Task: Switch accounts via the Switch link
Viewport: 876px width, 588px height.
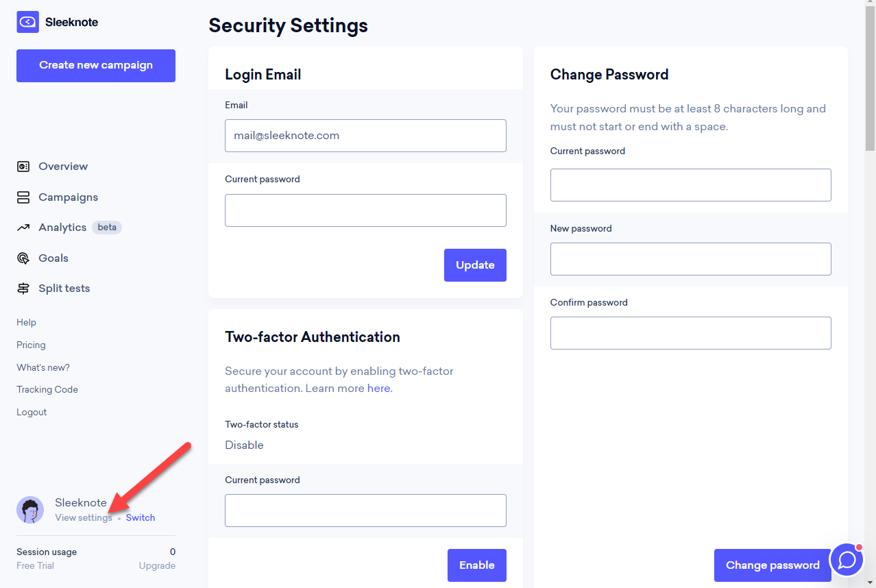Action: pyautogui.click(x=141, y=518)
